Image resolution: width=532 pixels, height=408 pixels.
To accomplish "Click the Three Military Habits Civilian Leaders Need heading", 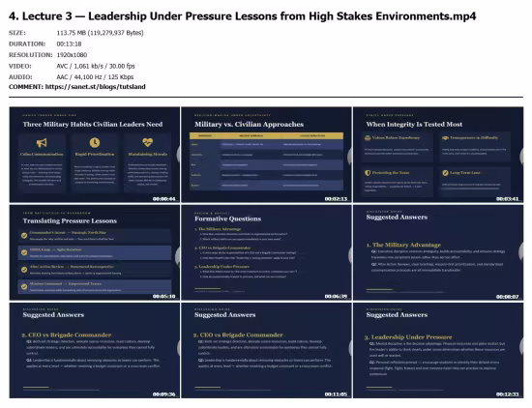I will point(93,125).
